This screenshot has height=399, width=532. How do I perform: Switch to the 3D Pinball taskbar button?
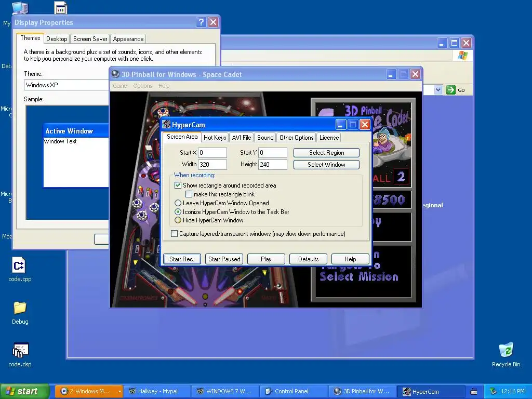pyautogui.click(x=362, y=391)
